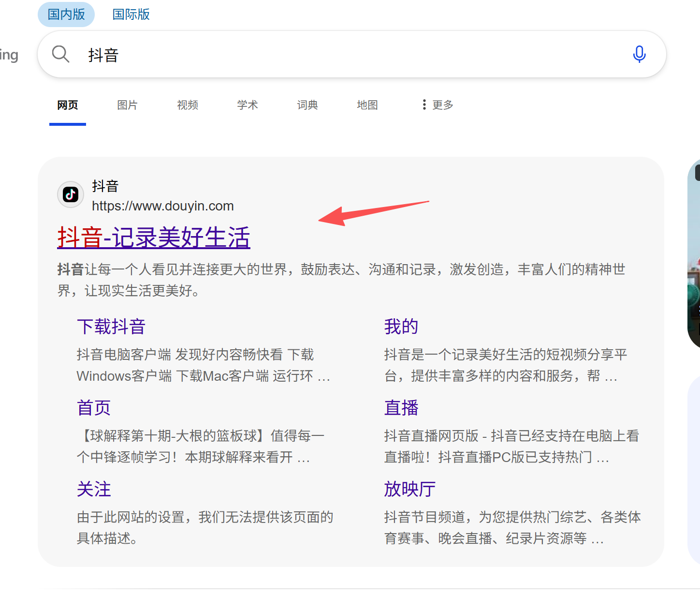Switch to 国际版 search mode

click(131, 15)
